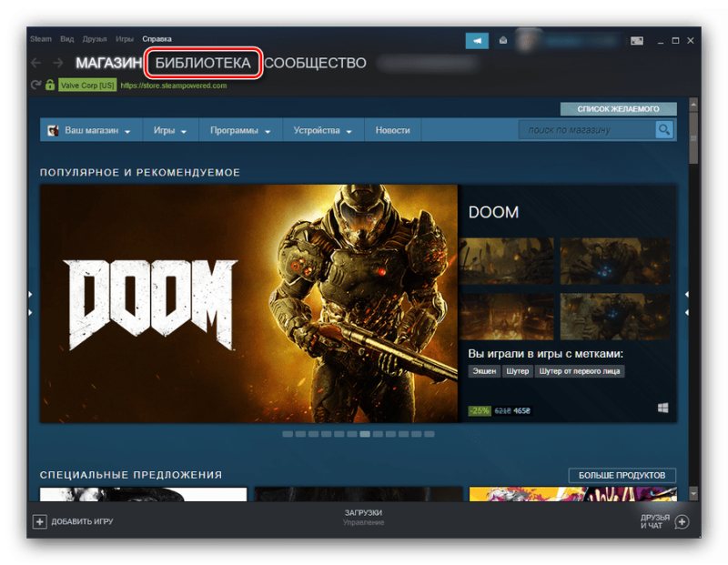The width and height of the screenshot is (728, 565).
Task: Select the highlighted carousel page dot
Action: click(365, 434)
